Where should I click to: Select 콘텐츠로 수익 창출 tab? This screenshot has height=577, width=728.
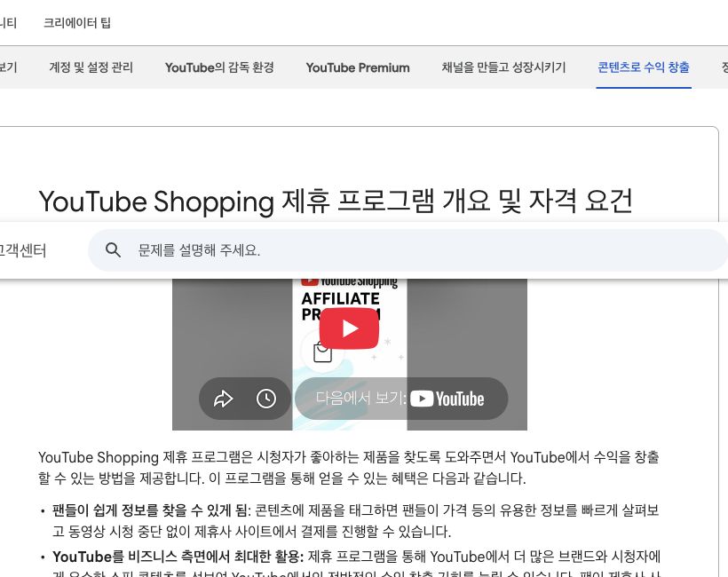click(x=644, y=67)
